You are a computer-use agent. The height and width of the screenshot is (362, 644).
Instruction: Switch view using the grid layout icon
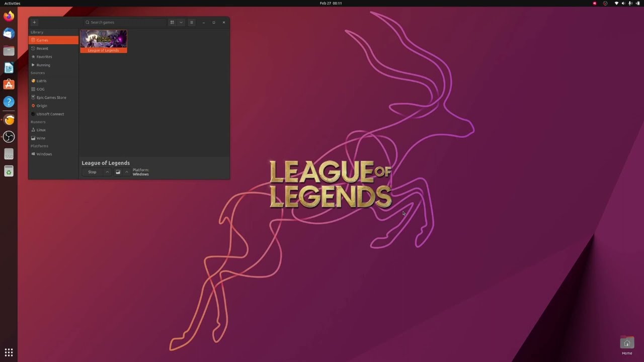coord(172,22)
